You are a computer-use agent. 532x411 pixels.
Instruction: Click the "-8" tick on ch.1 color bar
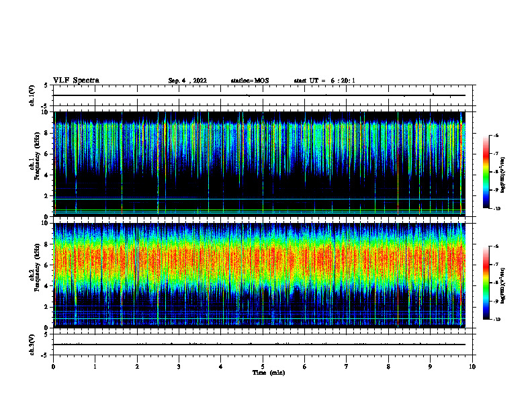tap(496, 172)
